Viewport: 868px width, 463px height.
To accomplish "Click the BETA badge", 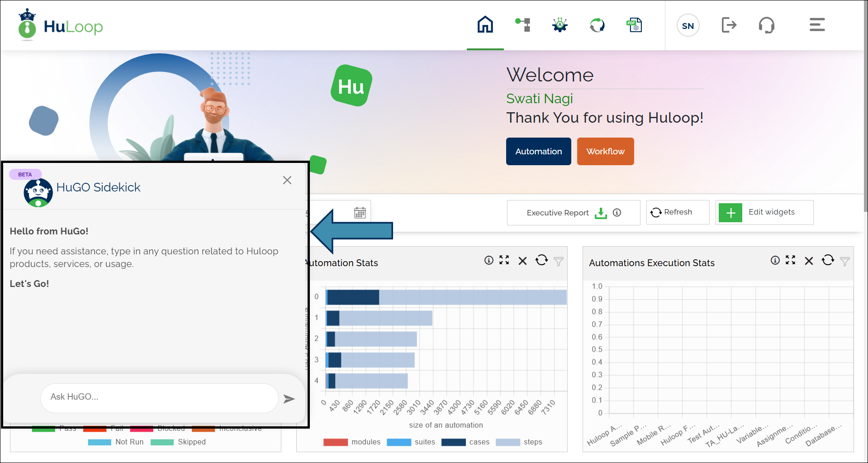I will [x=25, y=174].
